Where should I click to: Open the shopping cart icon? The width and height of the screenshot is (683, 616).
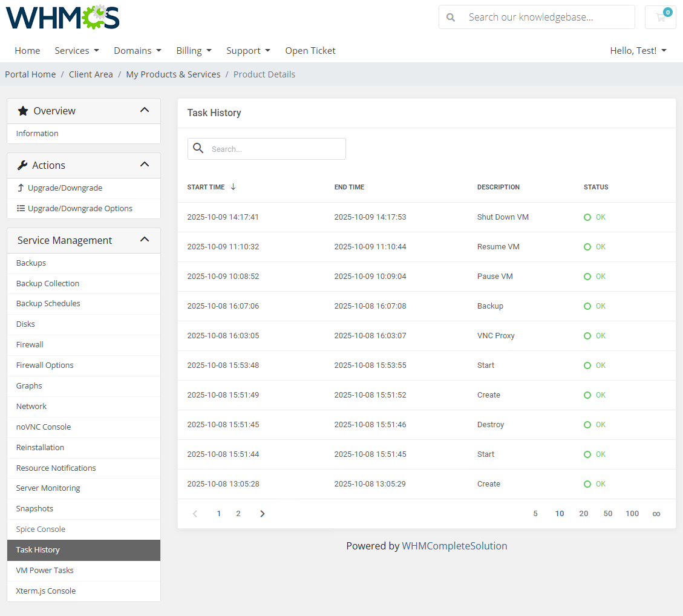661,17
